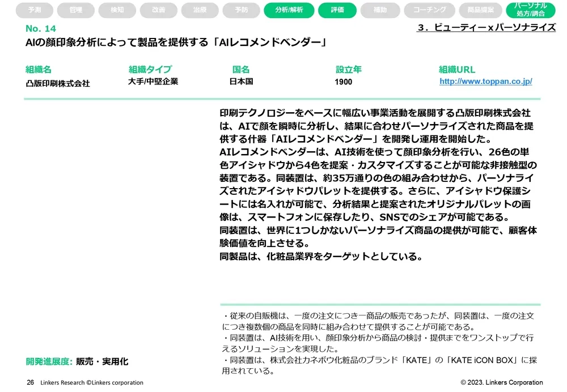This screenshot has width=567, height=392.
Task: Click the section heading ビューティー x パーソナライズ
Action: pos(486,27)
